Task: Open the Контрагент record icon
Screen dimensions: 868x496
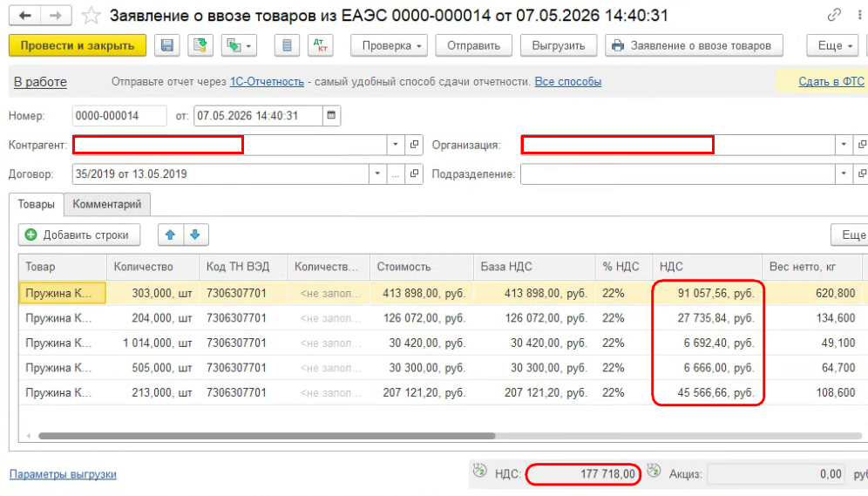Action: 414,145
